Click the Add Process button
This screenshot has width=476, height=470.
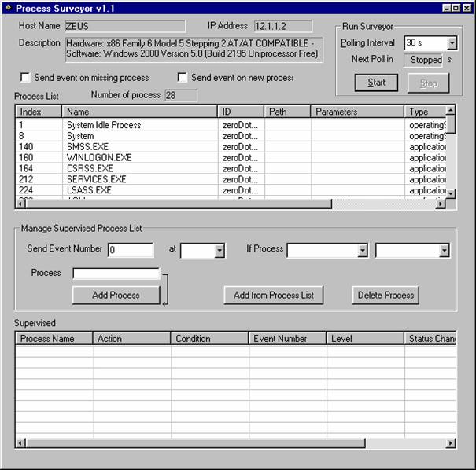(x=116, y=295)
